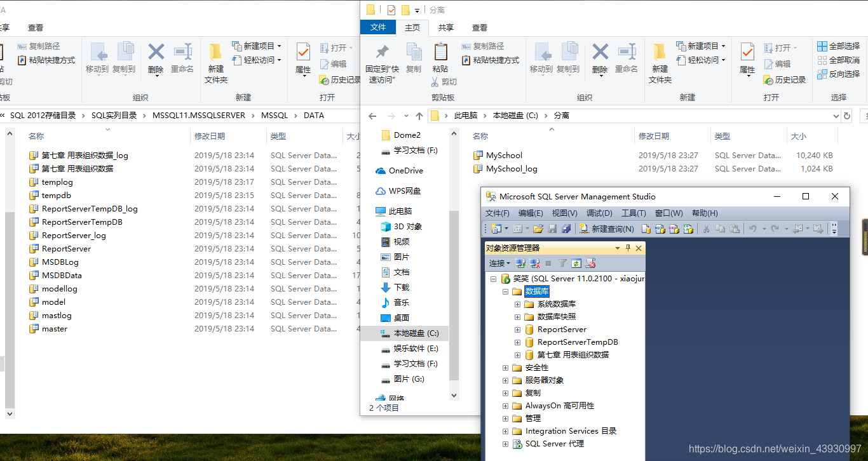Screen dimensions: 868x461
Task: Click the XMLA query icon in SSMS toolbar
Action: (x=688, y=229)
